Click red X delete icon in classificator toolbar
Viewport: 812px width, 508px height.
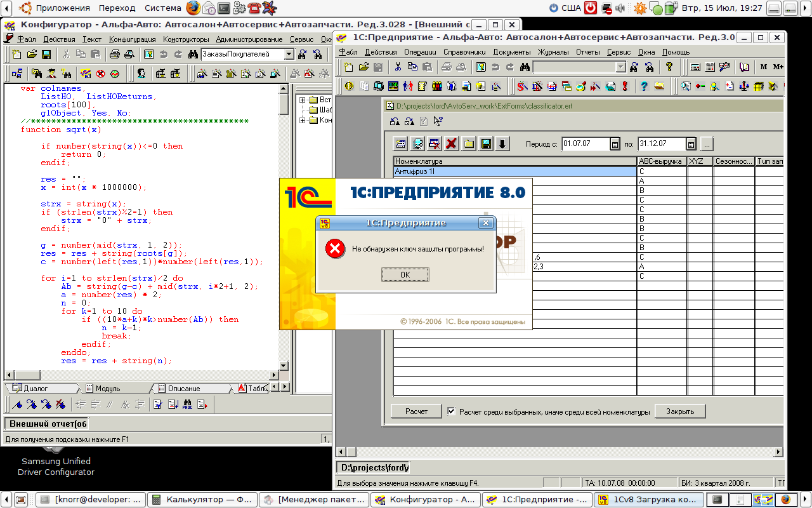[451, 144]
